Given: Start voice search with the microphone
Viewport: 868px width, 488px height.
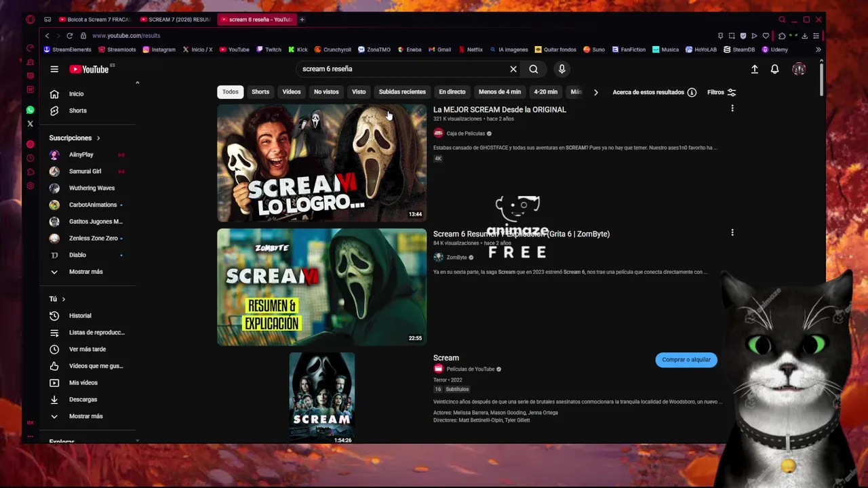Looking at the screenshot, I should 561,69.
